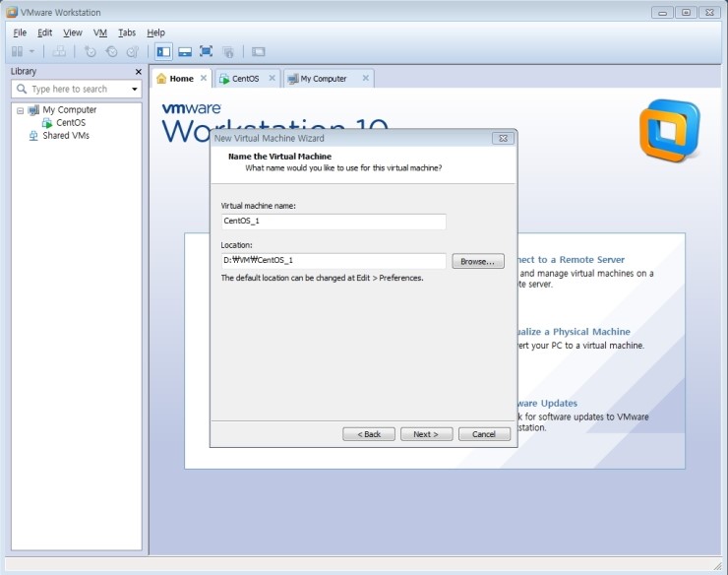
Task: Enter full screen mode icon
Action: tap(207, 51)
